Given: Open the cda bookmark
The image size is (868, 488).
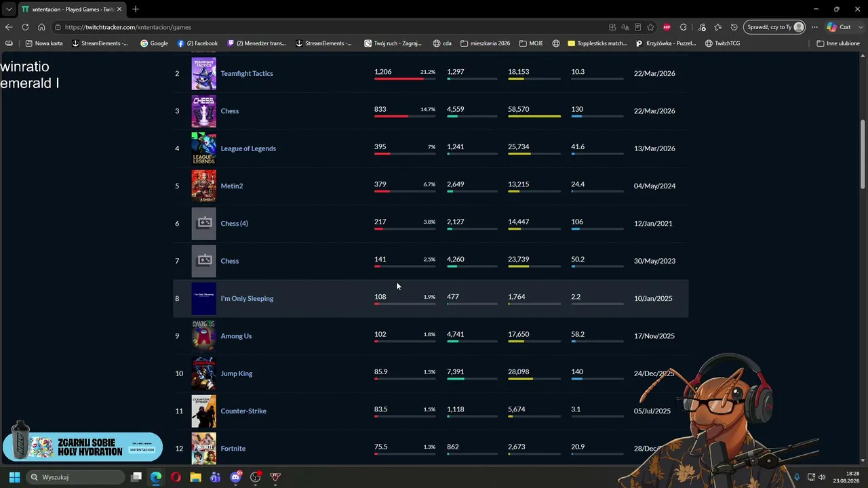Looking at the screenshot, I should (442, 43).
